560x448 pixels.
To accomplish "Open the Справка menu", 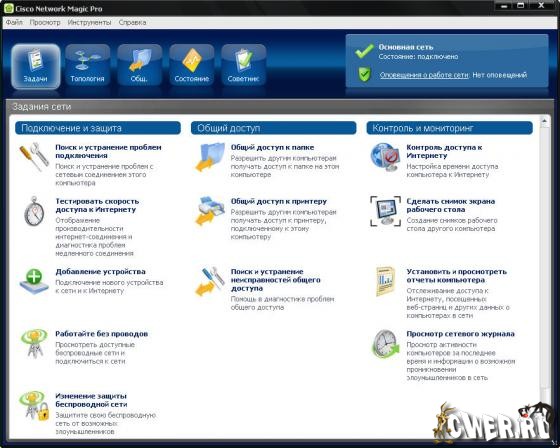I will point(132,22).
